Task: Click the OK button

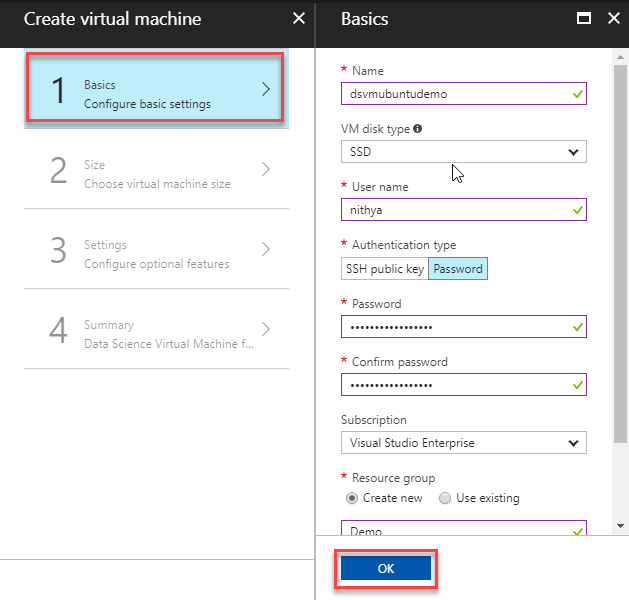Action: point(386,569)
